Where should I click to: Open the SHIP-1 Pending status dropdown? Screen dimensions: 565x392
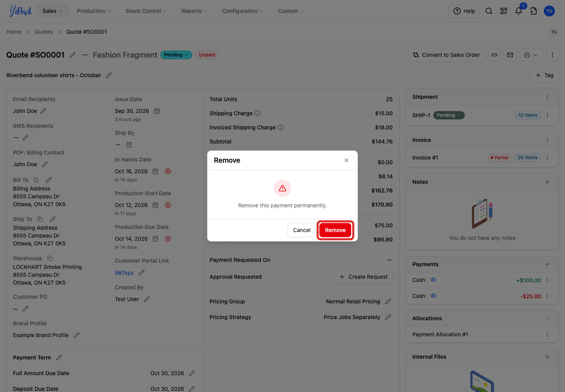(449, 115)
